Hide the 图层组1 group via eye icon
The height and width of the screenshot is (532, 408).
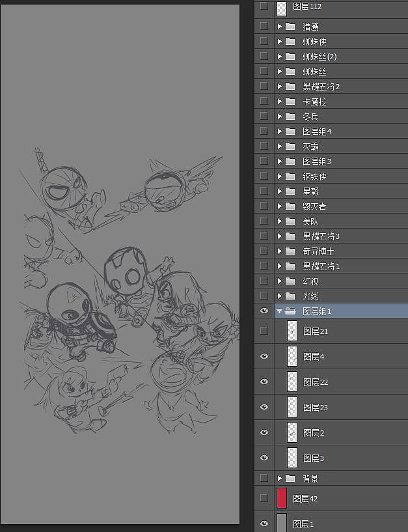[264, 311]
